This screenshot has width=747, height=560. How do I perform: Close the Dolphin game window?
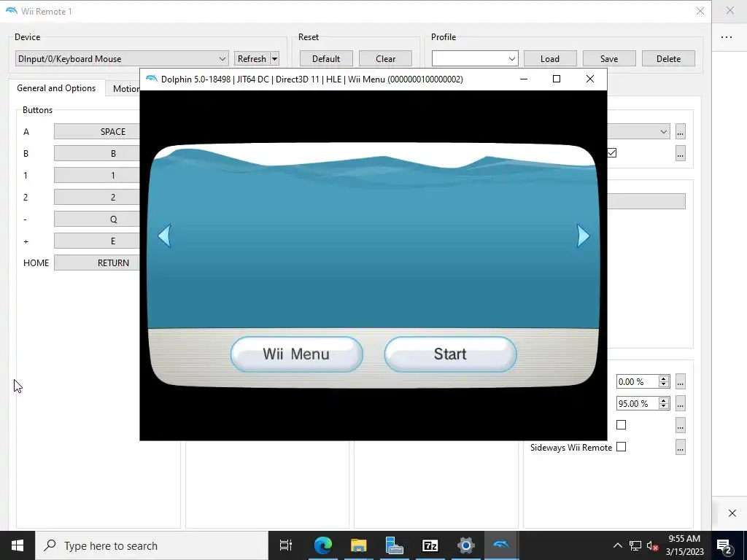click(x=589, y=79)
